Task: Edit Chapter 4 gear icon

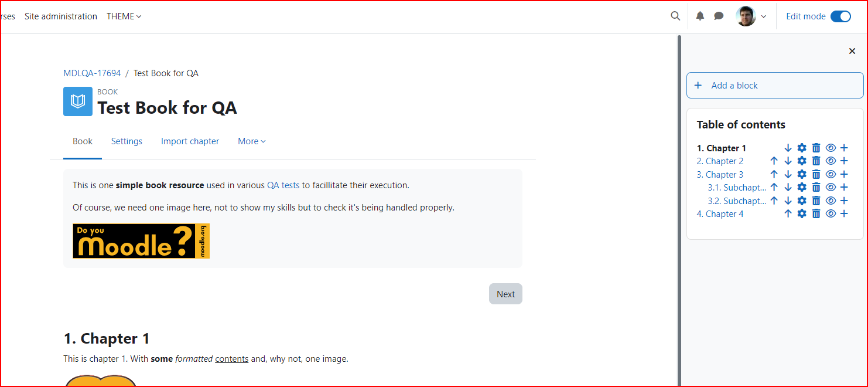Action: tap(802, 214)
